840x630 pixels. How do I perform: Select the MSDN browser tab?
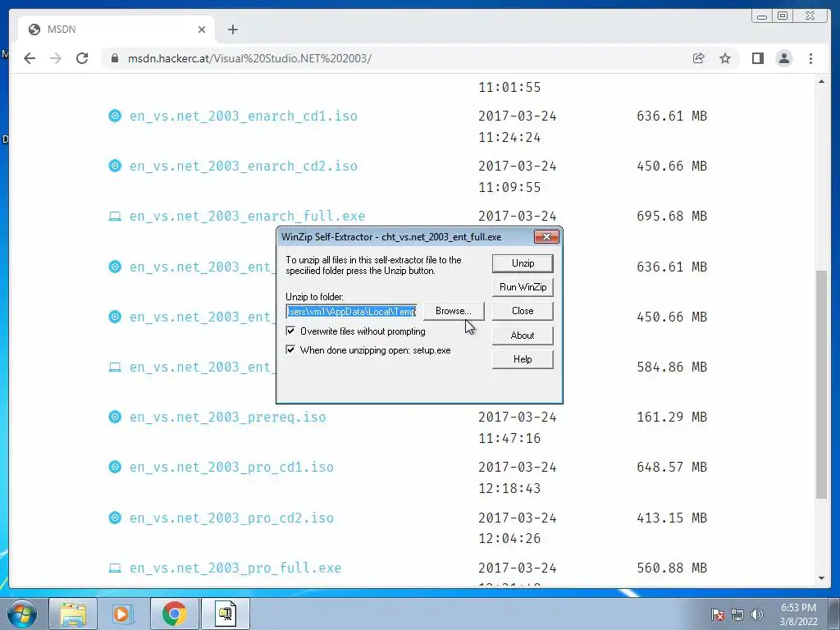tap(116, 30)
